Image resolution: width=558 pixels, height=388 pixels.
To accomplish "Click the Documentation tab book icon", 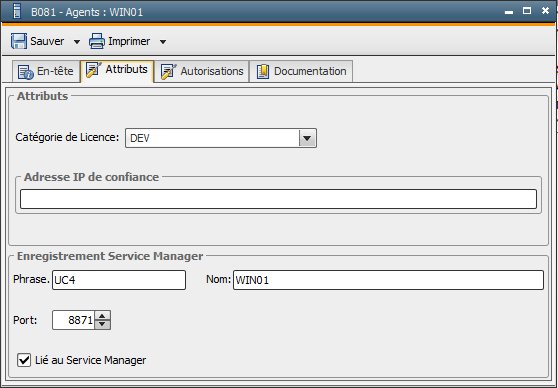I will (x=263, y=72).
